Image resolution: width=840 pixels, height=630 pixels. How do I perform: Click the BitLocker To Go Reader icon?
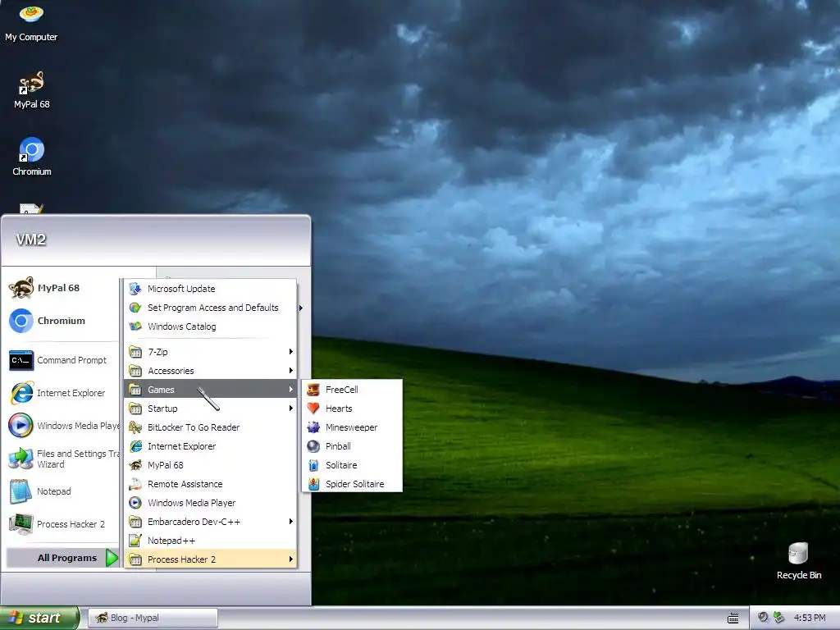click(135, 427)
